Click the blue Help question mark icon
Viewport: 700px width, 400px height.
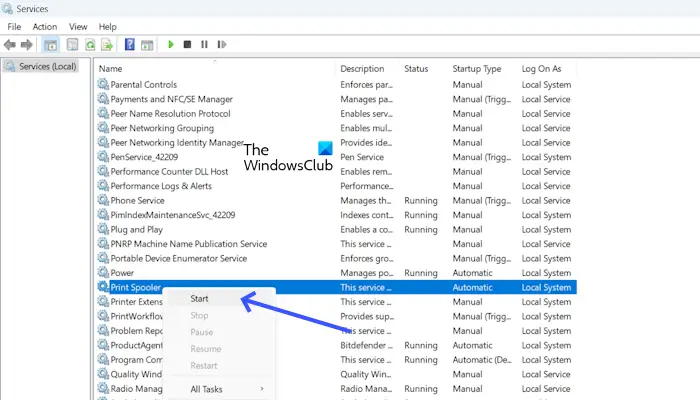(x=129, y=44)
